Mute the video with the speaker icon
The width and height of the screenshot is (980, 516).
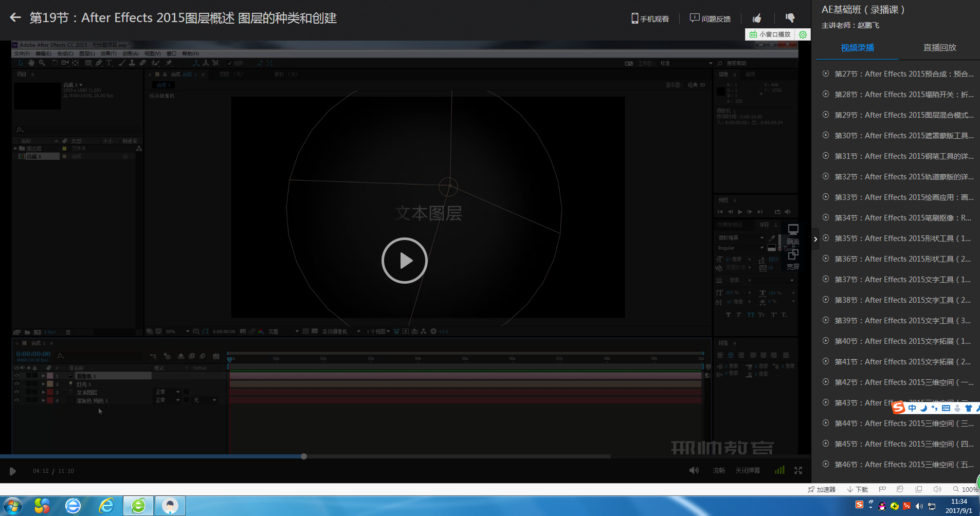tap(694, 470)
